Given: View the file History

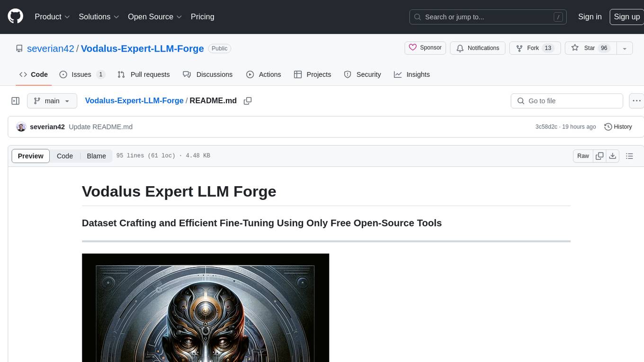Looking at the screenshot, I should tap(618, 127).
